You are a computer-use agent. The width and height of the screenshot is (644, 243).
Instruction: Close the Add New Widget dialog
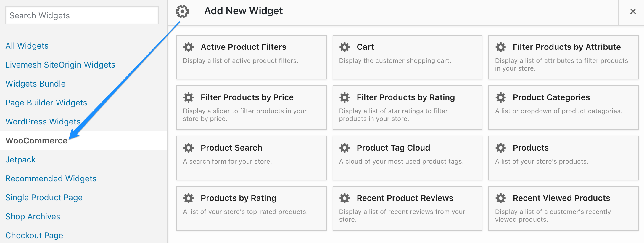pos(633,11)
